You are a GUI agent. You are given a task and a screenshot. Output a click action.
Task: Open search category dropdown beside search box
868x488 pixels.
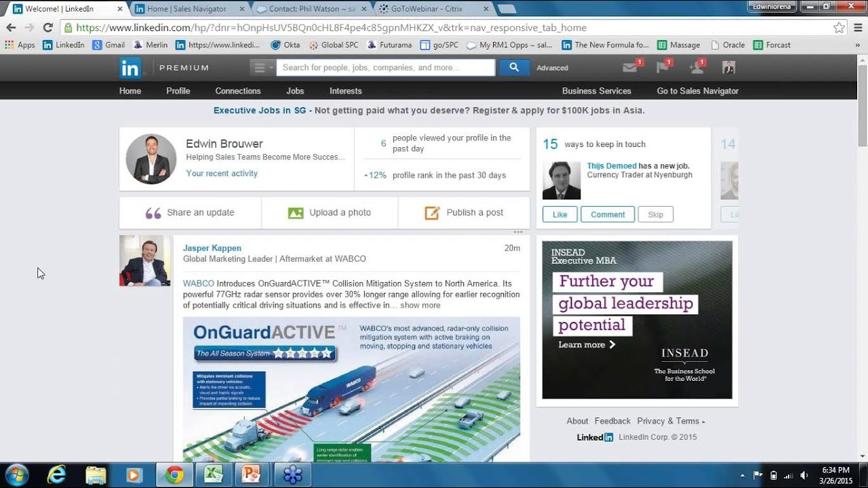click(x=262, y=68)
